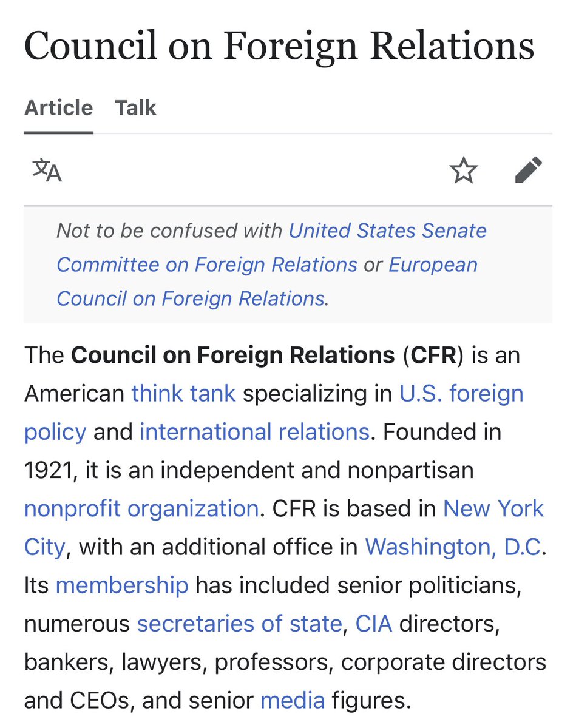Tap the bold CFR abbreviation text
Image resolution: width=576 pixels, height=728 pixels.
[x=433, y=356]
